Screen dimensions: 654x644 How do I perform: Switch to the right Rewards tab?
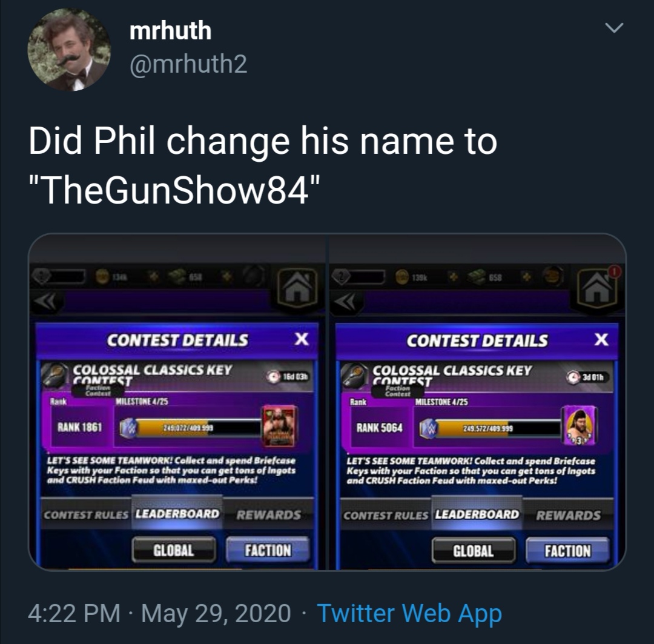[568, 516]
